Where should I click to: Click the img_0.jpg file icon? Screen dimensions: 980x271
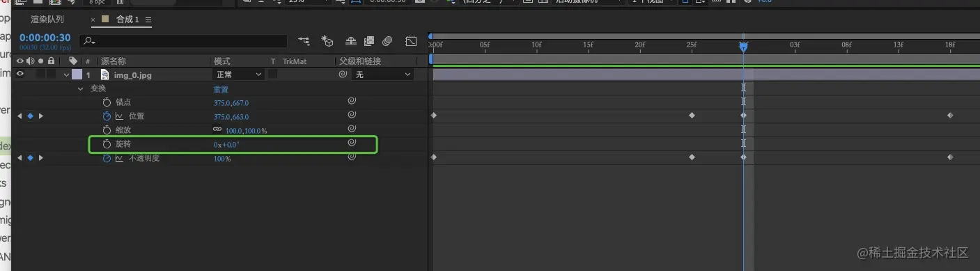coord(105,75)
